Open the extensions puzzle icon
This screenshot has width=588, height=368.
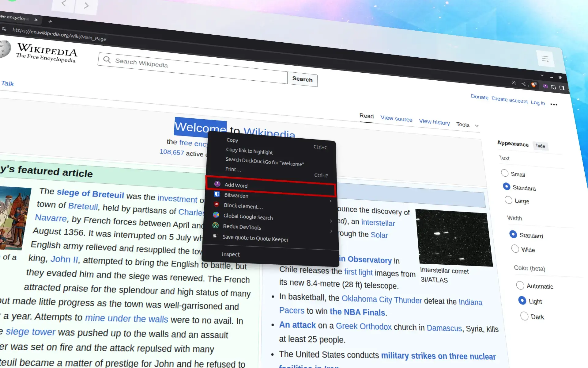553,87
